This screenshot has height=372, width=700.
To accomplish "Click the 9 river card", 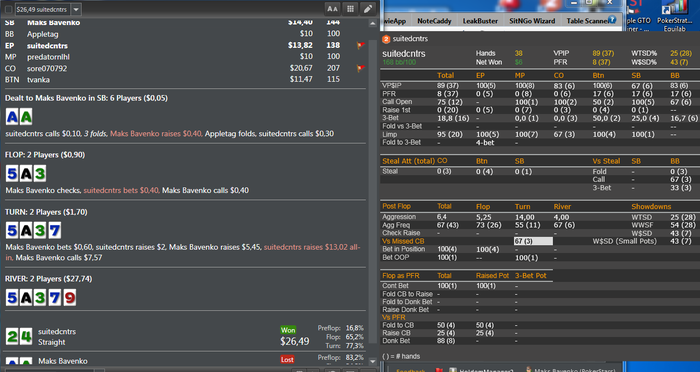I will pyautogui.click(x=69, y=297).
